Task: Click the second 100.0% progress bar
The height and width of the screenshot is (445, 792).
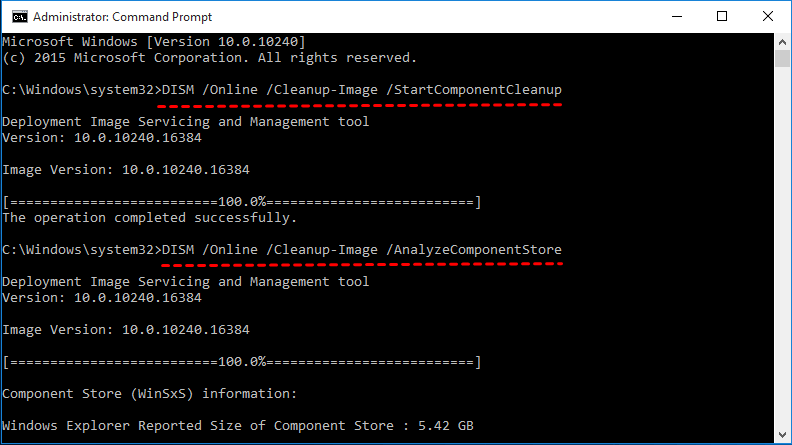Action: 242,361
